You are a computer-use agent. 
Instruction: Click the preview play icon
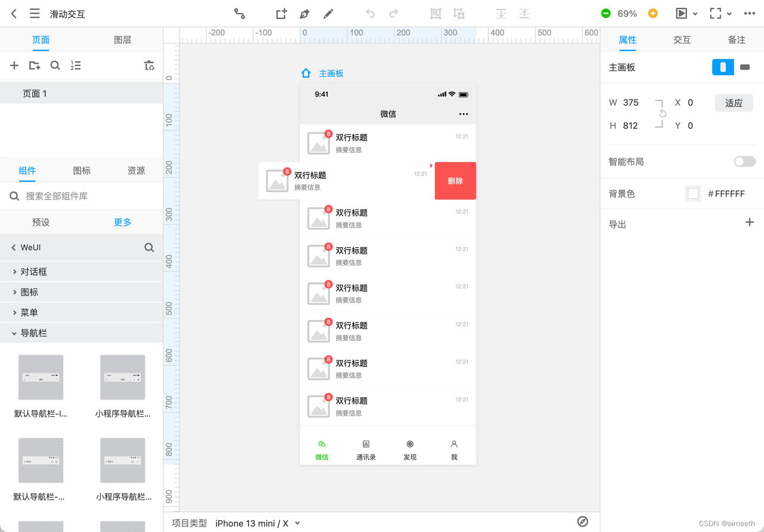point(681,13)
